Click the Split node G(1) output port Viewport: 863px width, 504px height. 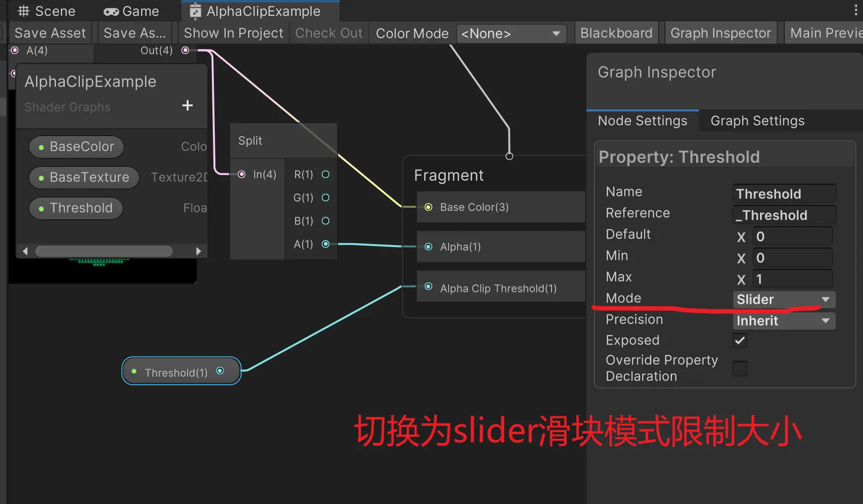point(326,198)
